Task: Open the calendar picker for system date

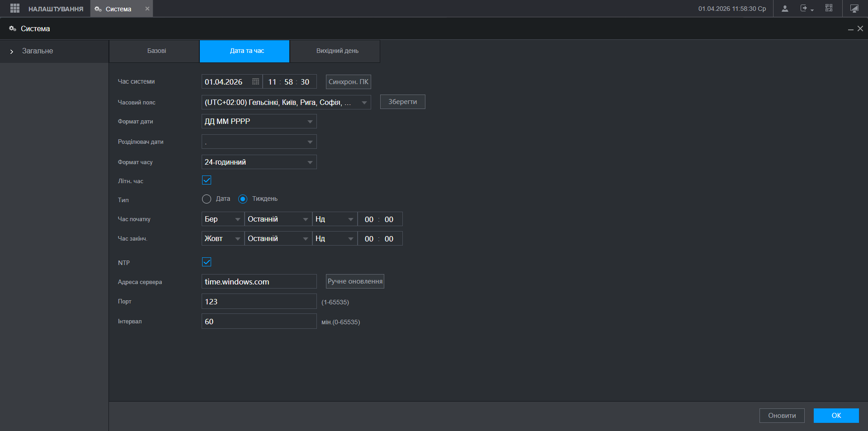Action: [x=255, y=82]
